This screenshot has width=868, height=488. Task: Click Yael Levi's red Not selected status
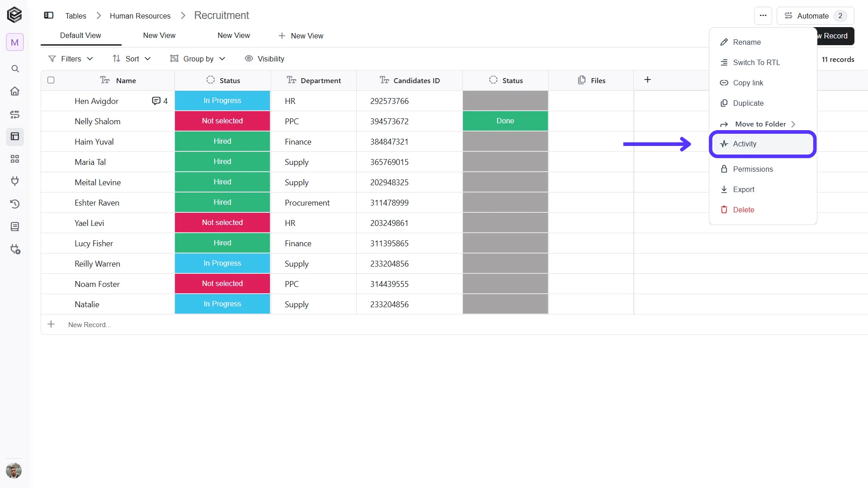222,223
